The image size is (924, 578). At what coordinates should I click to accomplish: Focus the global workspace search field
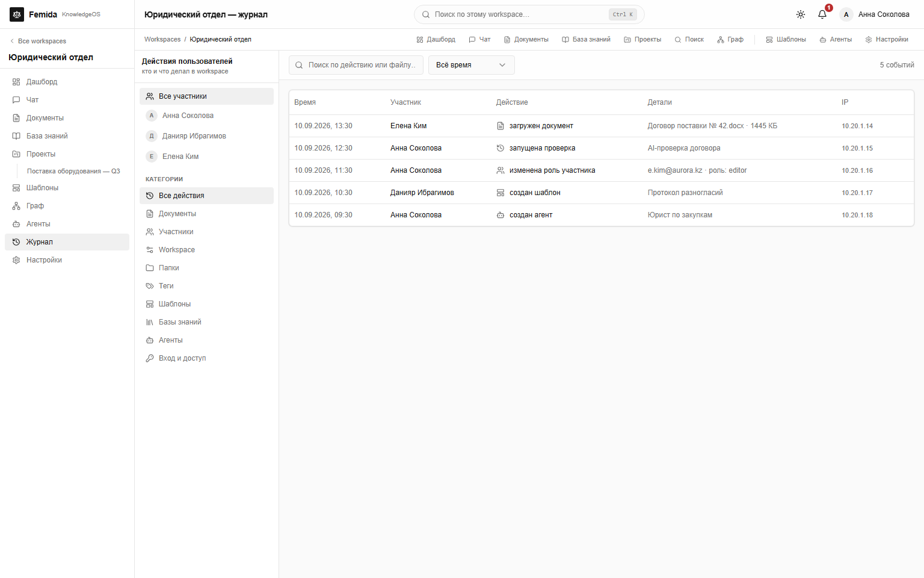[x=529, y=14]
